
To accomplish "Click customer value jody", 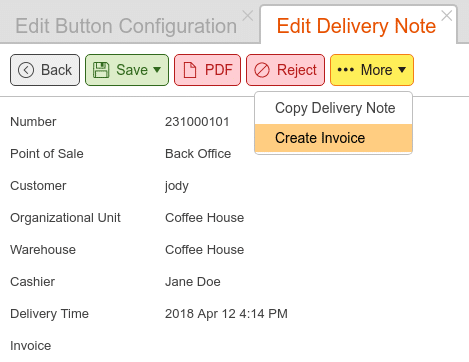I will [x=177, y=186].
